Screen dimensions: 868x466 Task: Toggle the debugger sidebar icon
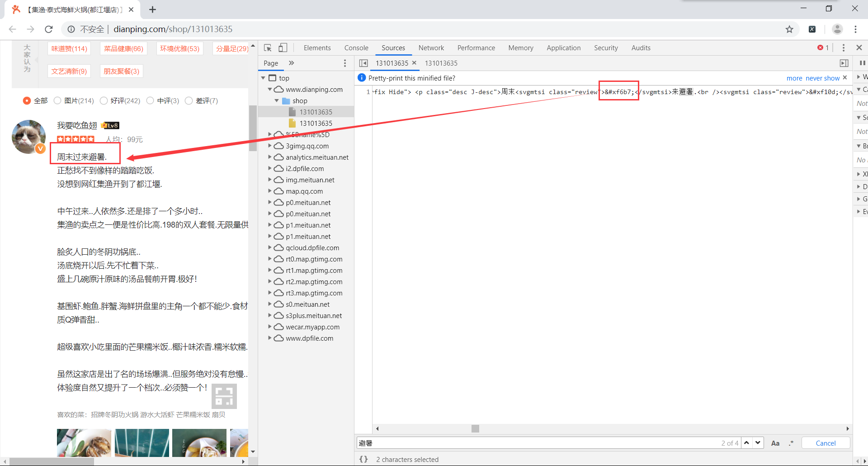844,63
